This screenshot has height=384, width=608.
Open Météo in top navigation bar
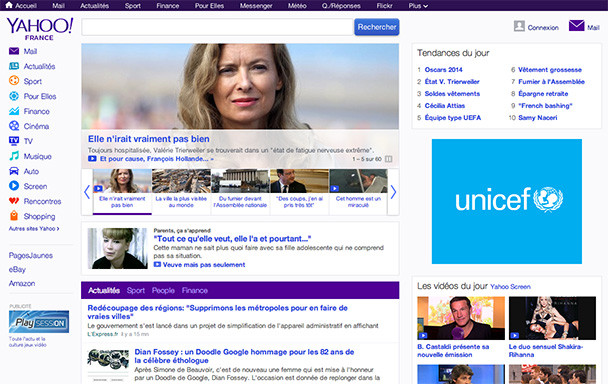click(297, 6)
